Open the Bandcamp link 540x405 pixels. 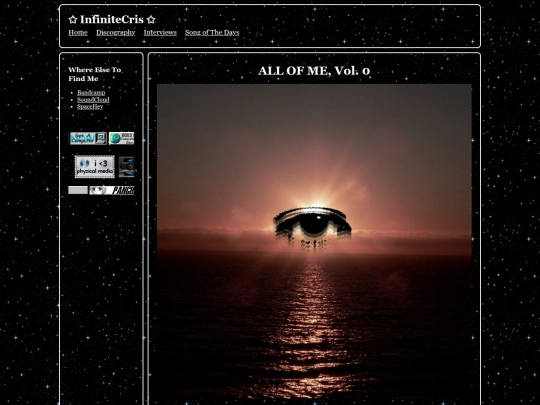tap(91, 92)
